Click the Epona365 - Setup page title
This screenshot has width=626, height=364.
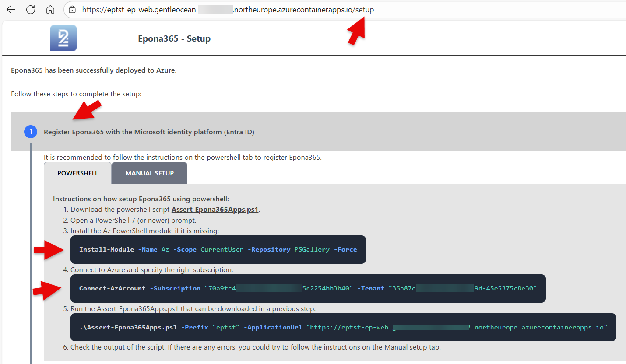174,38
